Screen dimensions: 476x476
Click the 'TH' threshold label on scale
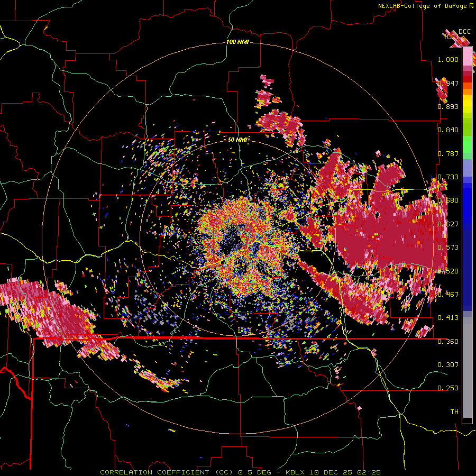[x=454, y=411]
